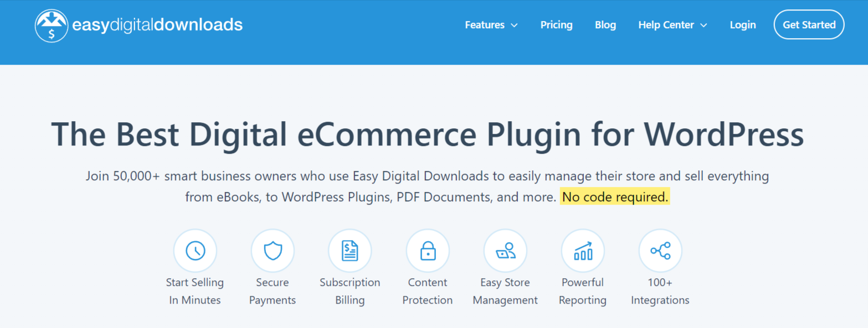Open the Pricing menu item
Screen dimensions: 868x328
coord(556,25)
